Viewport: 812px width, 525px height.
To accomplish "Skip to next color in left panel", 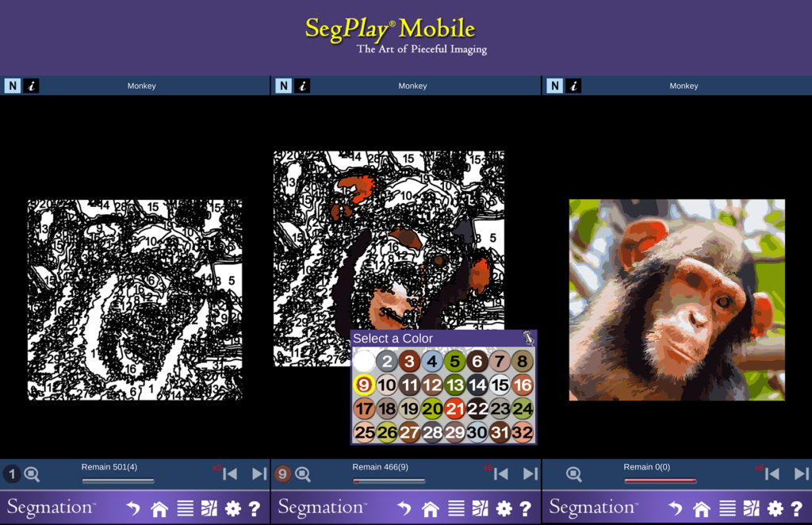I will coord(259,473).
